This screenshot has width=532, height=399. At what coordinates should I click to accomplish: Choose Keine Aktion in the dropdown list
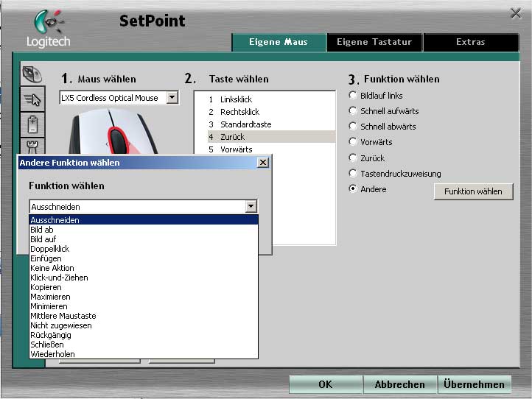pyautogui.click(x=144, y=268)
